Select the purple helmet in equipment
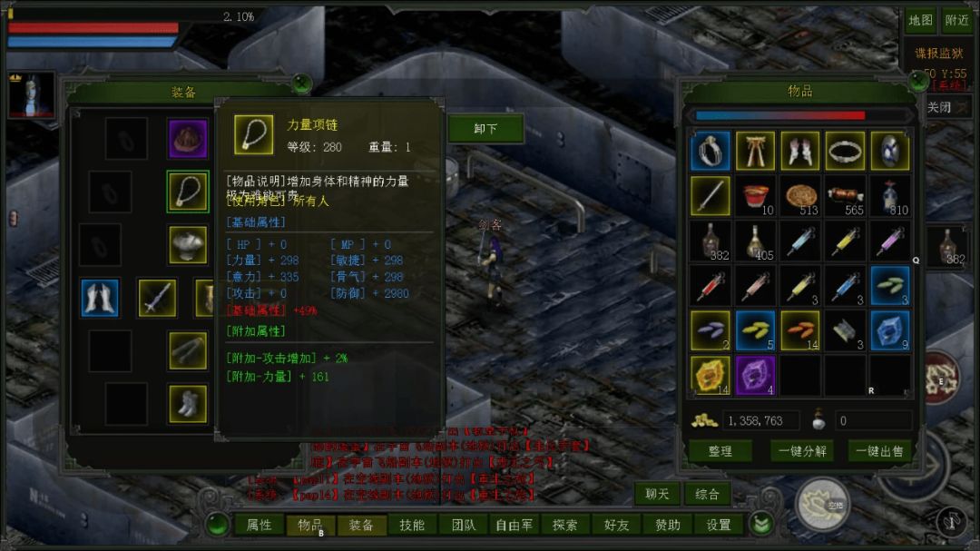The width and height of the screenshot is (980, 551). (188, 138)
